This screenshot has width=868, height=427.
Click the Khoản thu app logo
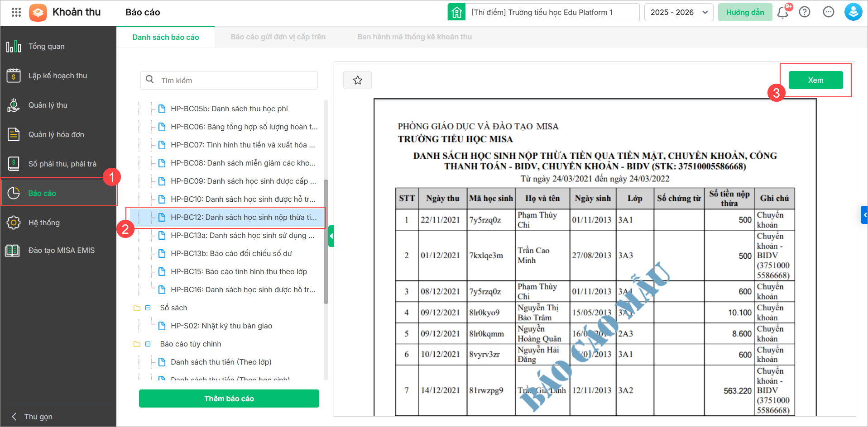click(x=38, y=12)
